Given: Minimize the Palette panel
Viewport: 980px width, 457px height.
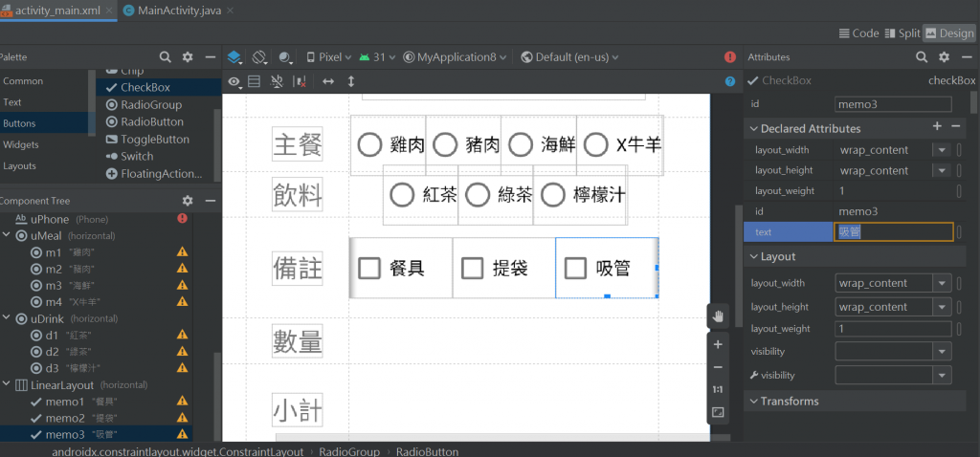Looking at the screenshot, I should (x=210, y=56).
